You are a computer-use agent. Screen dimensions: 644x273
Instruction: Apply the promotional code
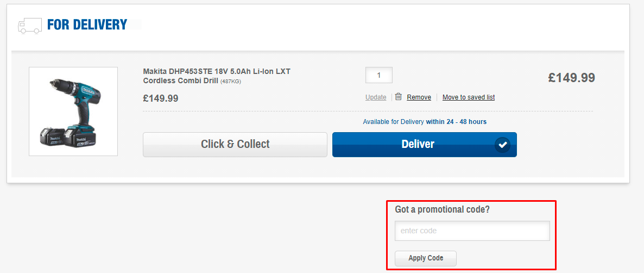click(x=426, y=258)
